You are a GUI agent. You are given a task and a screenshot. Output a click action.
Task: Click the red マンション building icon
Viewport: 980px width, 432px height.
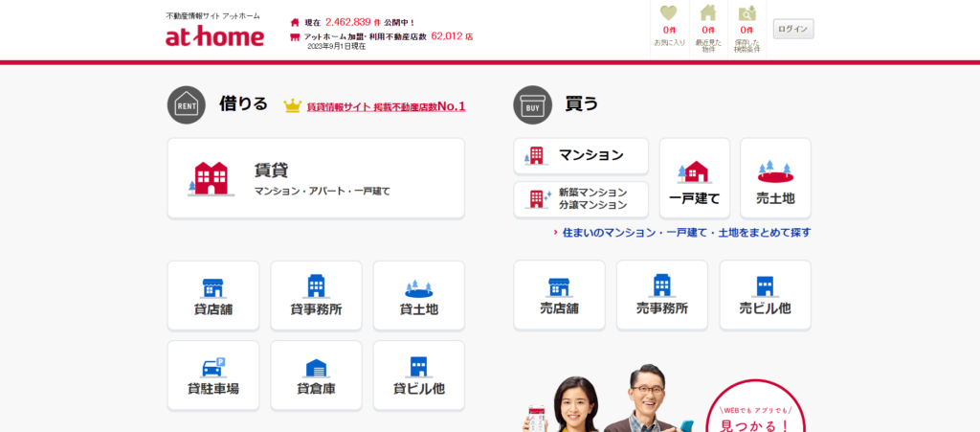(x=536, y=156)
